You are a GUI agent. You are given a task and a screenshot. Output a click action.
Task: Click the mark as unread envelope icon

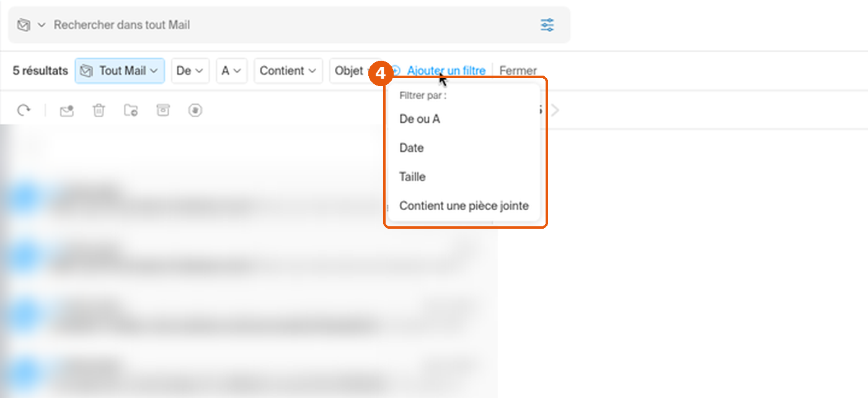point(66,110)
